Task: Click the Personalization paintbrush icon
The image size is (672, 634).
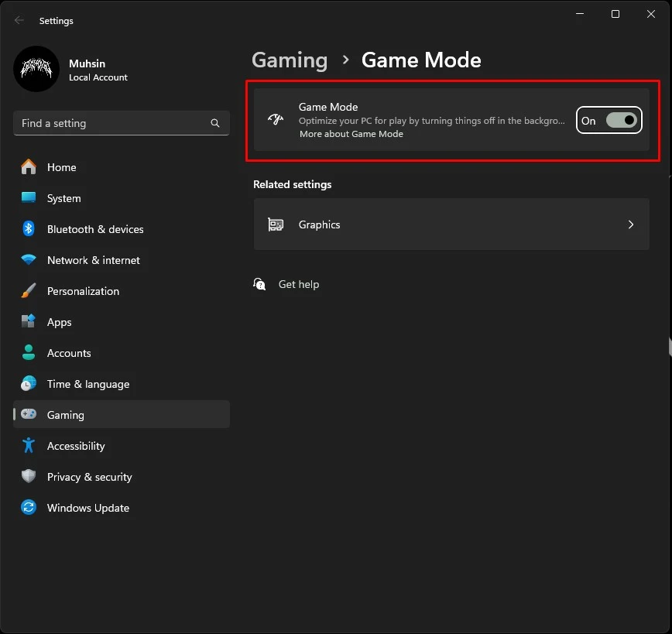Action: (x=29, y=290)
